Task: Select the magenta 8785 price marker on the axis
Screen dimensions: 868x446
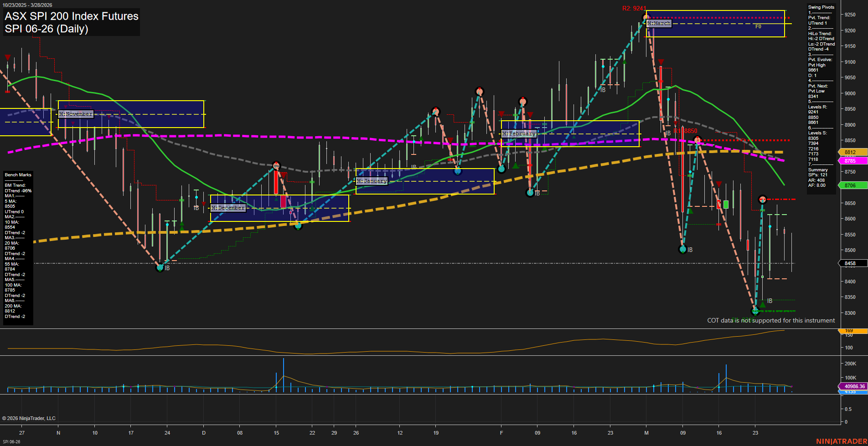Action: [852, 161]
